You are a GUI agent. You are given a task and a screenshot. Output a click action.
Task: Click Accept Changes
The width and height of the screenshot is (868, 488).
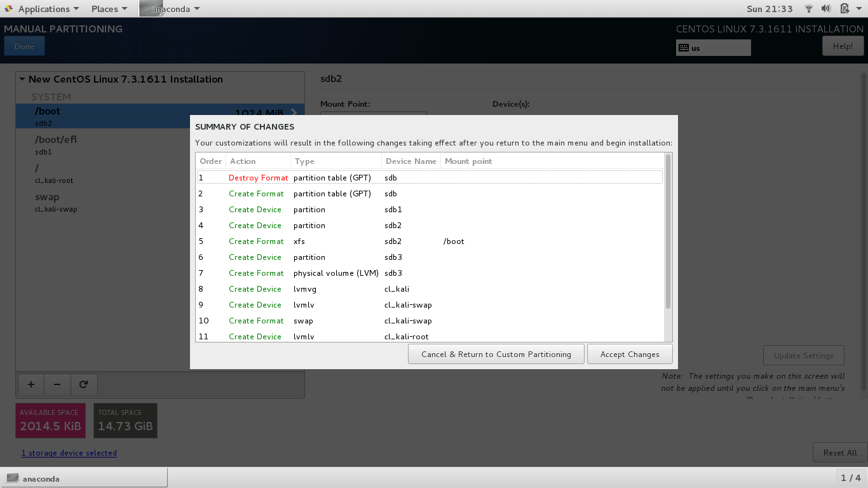[x=630, y=354]
